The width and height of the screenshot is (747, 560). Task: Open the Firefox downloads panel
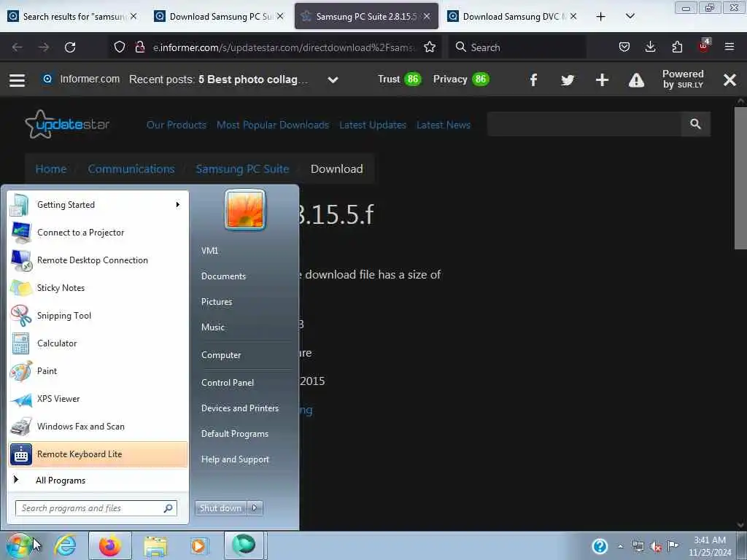650,47
